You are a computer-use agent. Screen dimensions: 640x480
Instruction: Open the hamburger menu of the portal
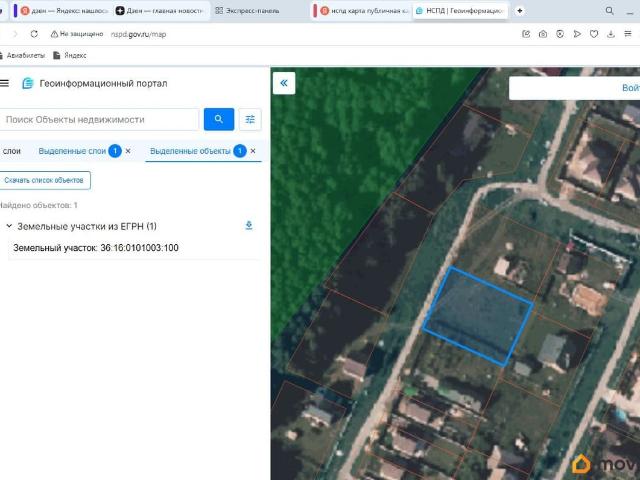tap(4, 83)
